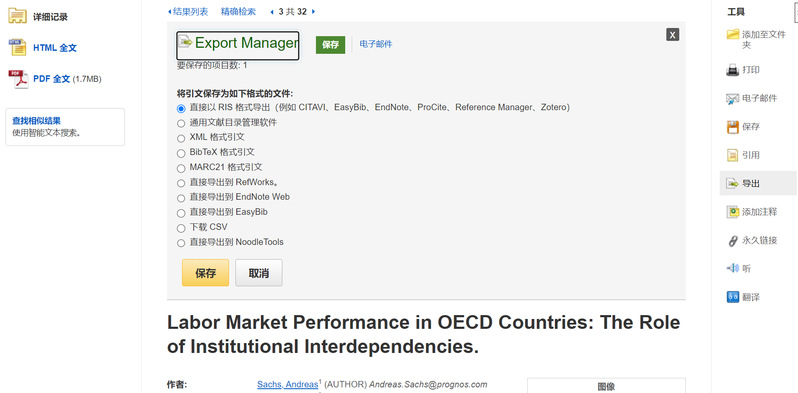Open the HTML 全文 full text icon
Screen dimensions: 798x393
click(17, 47)
